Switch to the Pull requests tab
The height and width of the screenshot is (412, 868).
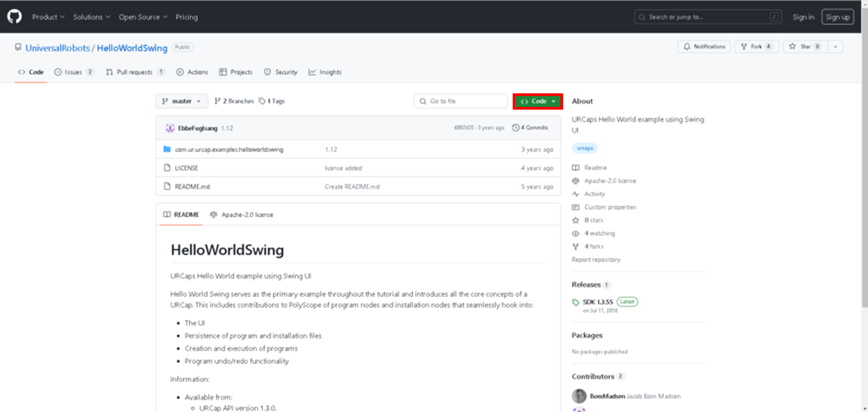point(135,72)
